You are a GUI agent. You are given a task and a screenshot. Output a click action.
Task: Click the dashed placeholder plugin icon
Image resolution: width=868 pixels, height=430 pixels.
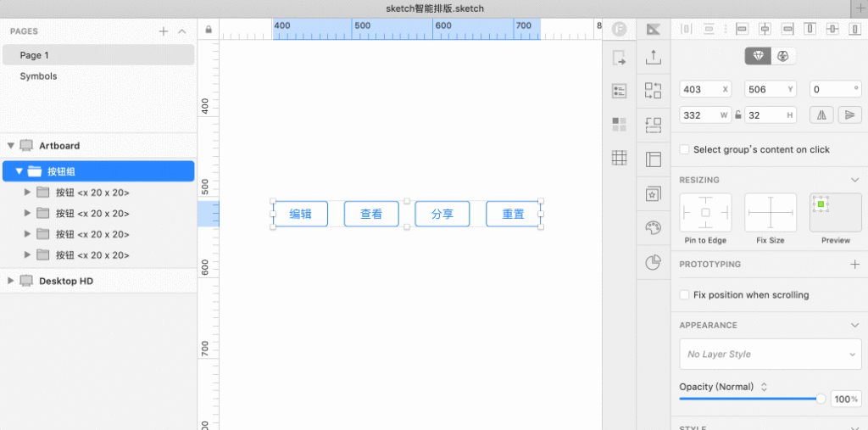tap(654, 125)
